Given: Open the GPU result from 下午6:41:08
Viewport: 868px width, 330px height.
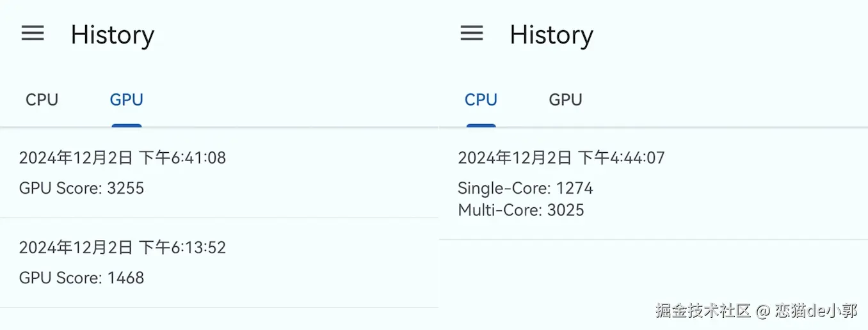Looking at the screenshot, I should point(218,173).
